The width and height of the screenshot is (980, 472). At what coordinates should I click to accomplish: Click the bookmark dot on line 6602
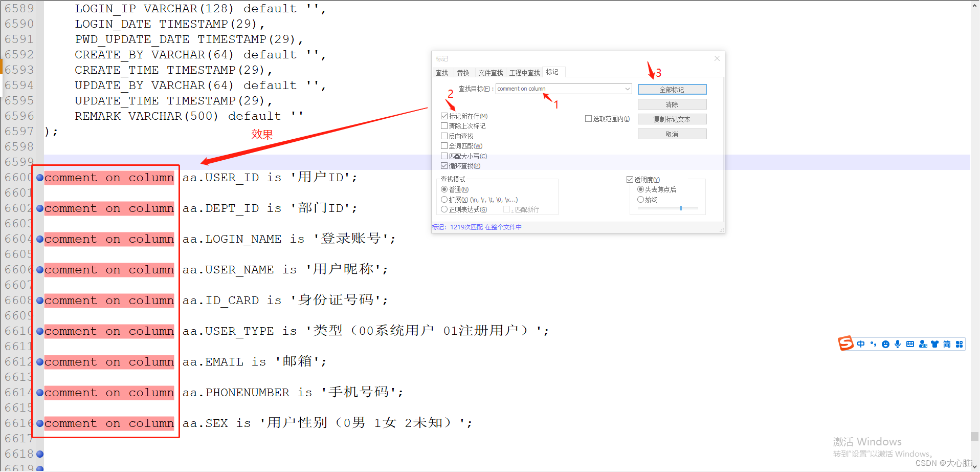click(x=40, y=208)
